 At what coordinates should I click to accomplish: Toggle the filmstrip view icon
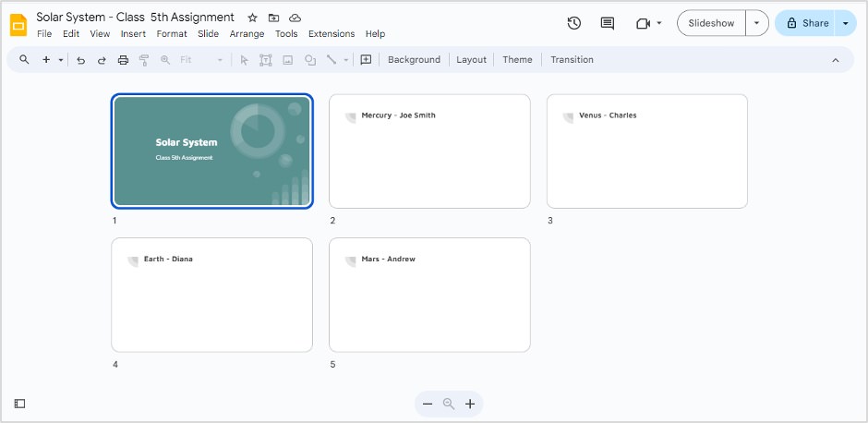(19, 404)
